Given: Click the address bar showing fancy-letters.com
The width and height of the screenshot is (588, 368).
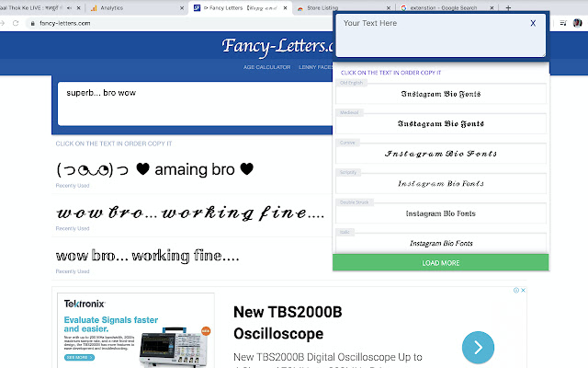Looking at the screenshot, I should (180, 23).
